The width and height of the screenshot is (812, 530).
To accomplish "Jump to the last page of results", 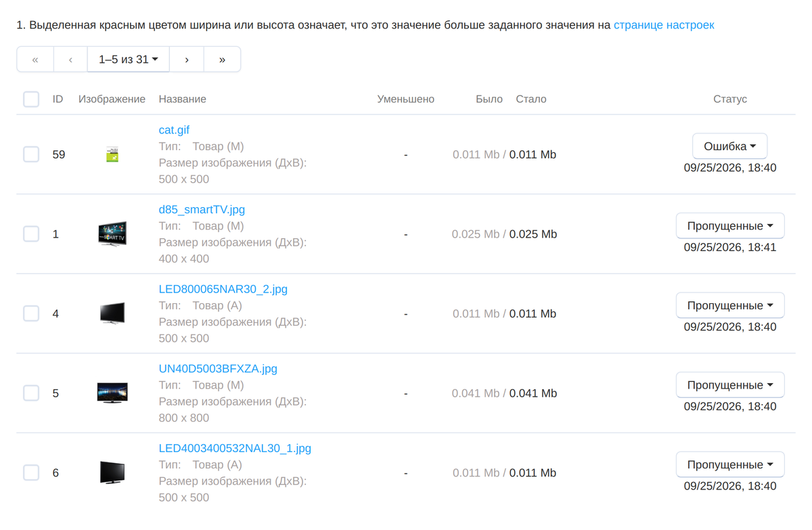I will click(222, 60).
